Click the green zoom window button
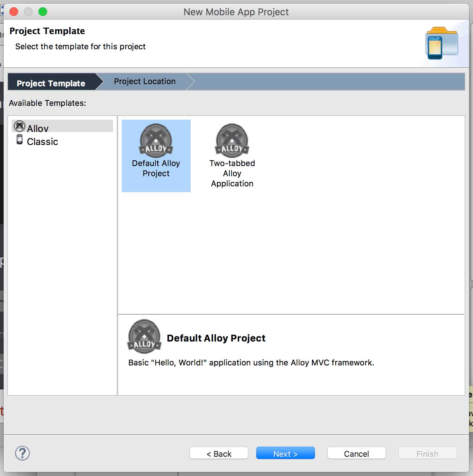This screenshot has width=473, height=476. coord(43,12)
